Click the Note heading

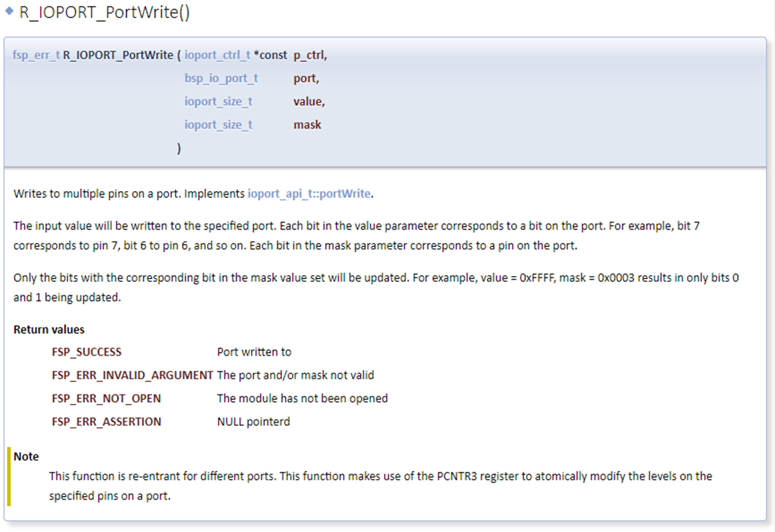click(26, 457)
